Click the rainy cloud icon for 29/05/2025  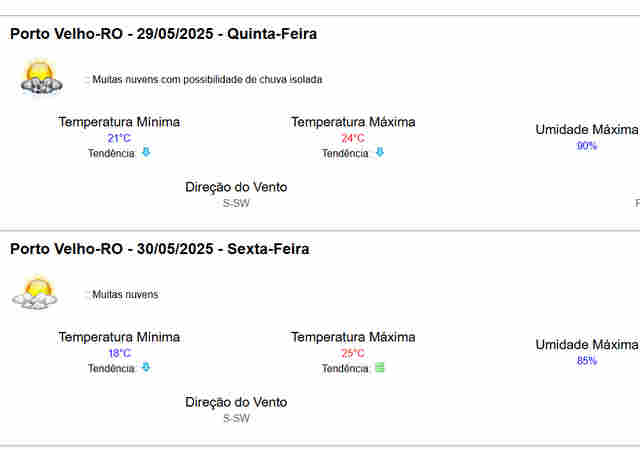tap(40, 78)
